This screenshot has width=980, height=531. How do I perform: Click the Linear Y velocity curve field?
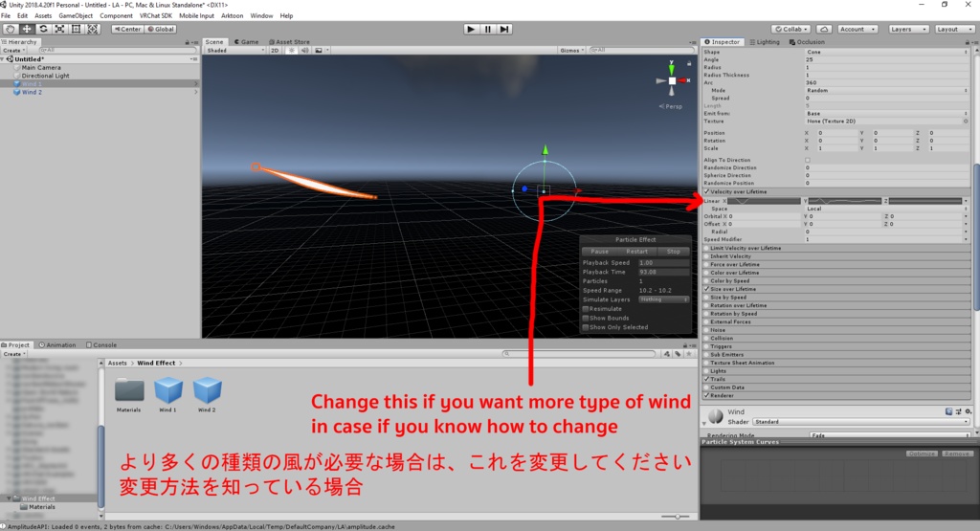[845, 201]
